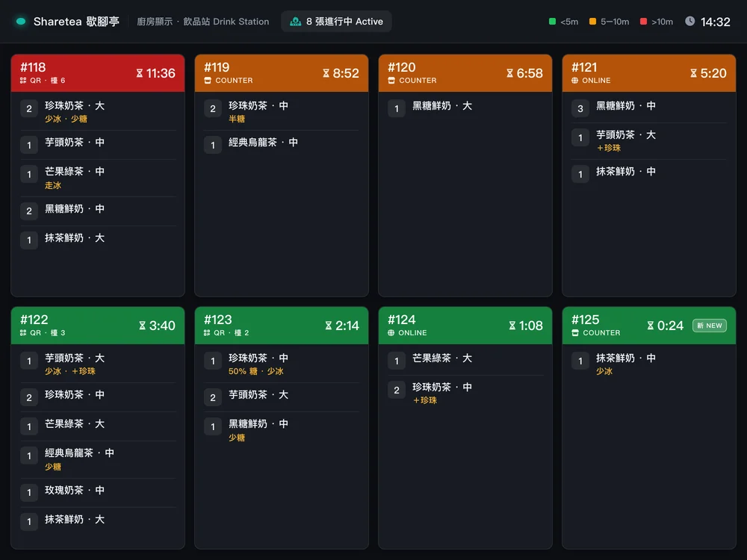Click the QR code icon on order #122
Screen dimensions: 747x560
tap(23, 333)
